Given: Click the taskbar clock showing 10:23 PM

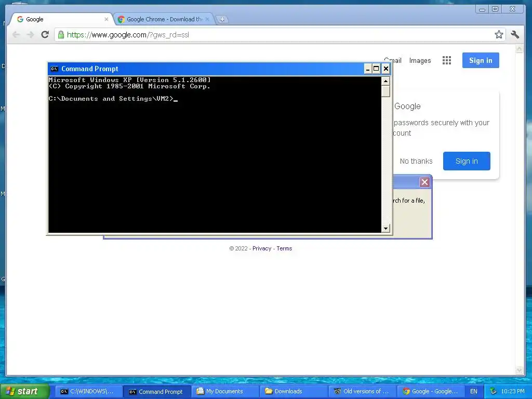Looking at the screenshot, I should tap(513, 392).
